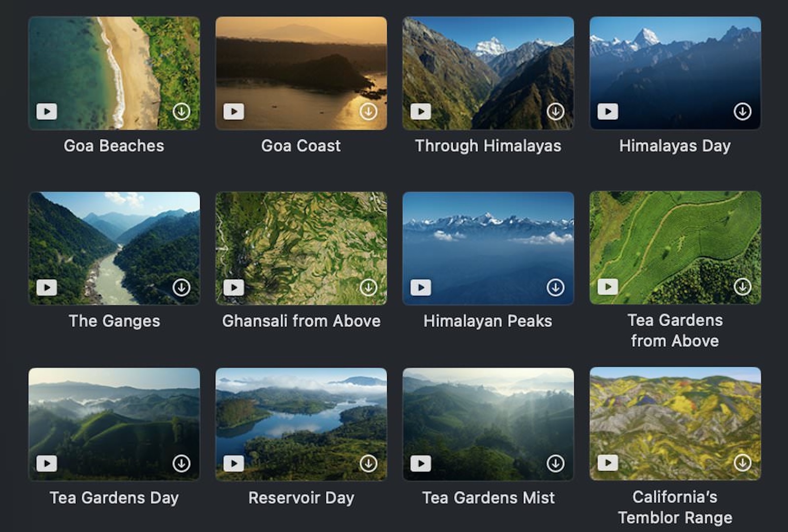
Task: Play the Goa Beaches preview
Action: pyautogui.click(x=47, y=112)
